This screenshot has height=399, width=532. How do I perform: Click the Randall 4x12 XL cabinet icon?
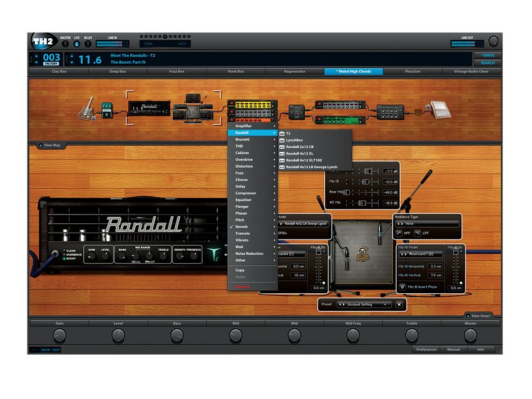tap(282, 154)
